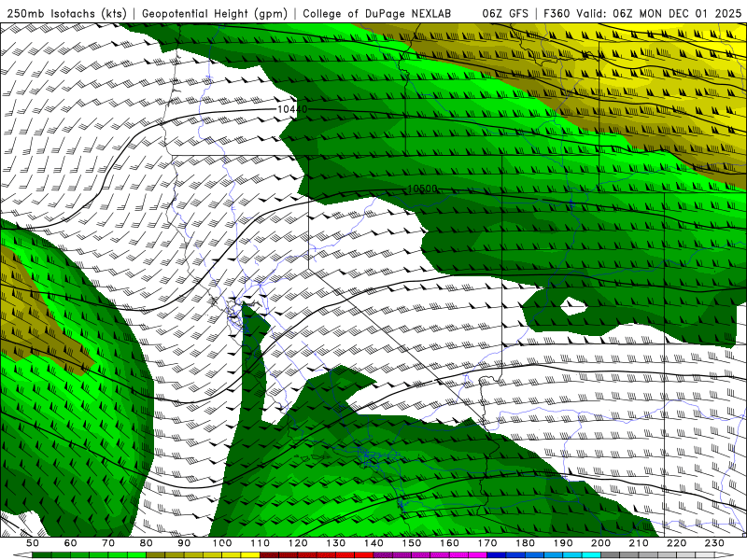Viewport: 747px width, 560px height.
Task: Click the 170 value on the color scale
Action: click(487, 543)
